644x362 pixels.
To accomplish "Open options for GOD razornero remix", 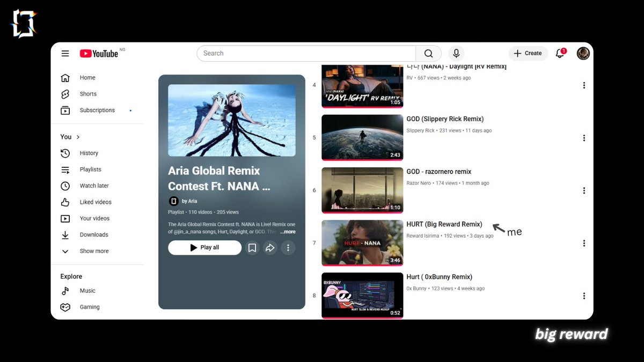I will coord(584,190).
